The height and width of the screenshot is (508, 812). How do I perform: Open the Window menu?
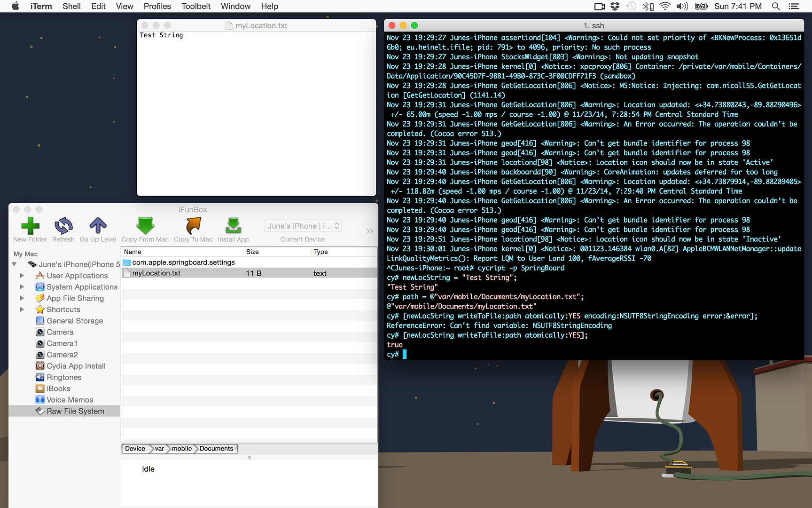(235, 6)
